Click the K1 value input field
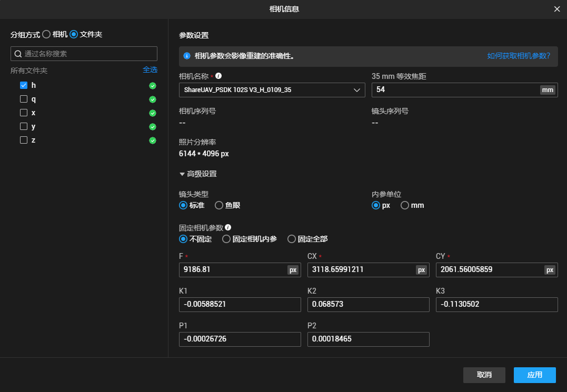This screenshot has width=567, height=392. [x=240, y=304]
